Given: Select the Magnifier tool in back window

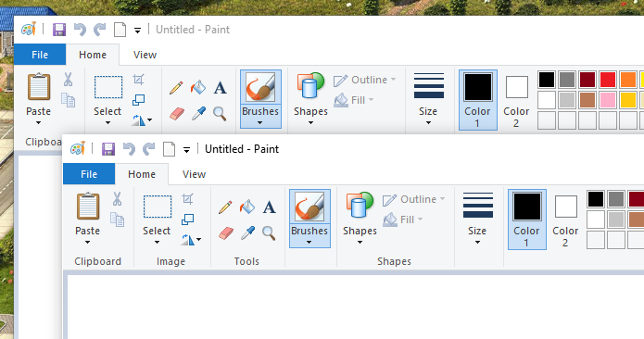Looking at the screenshot, I should [221, 113].
